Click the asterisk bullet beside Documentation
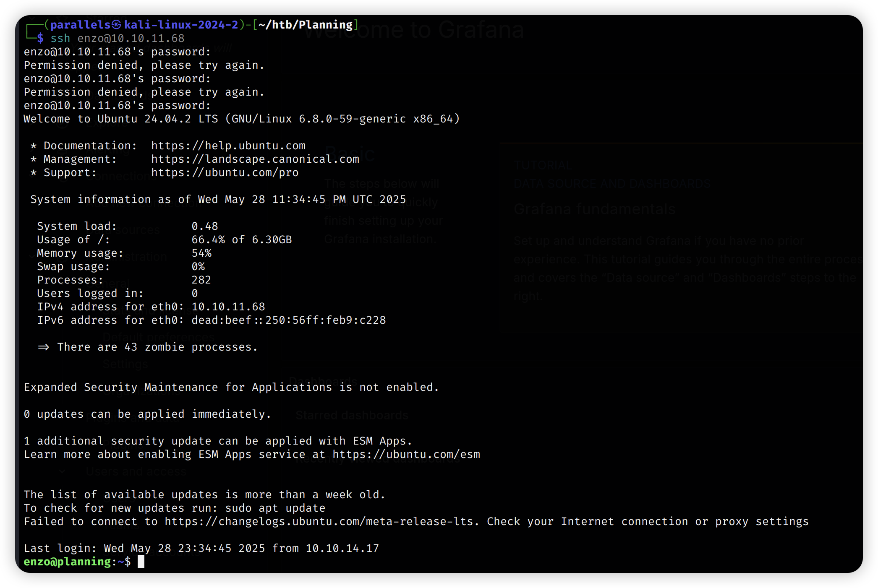Viewport: 878px width, 588px height. click(34, 146)
